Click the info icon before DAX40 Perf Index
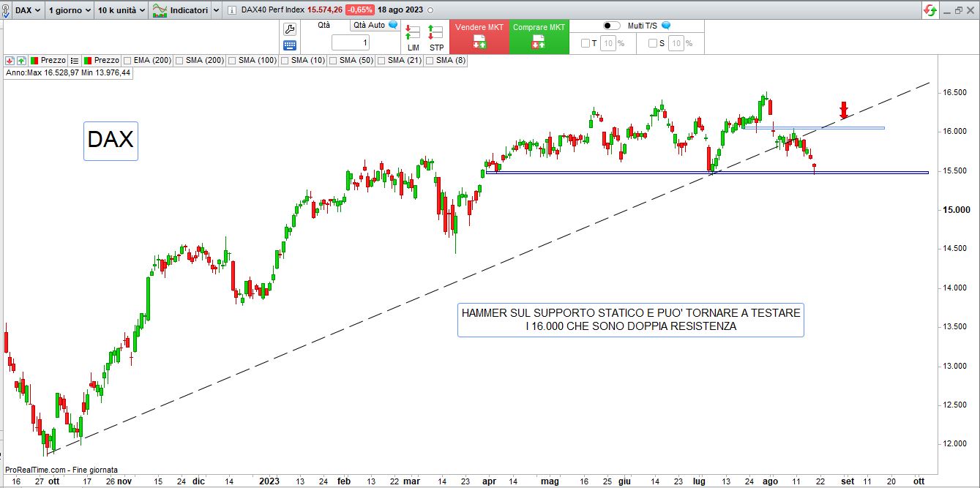The image size is (980, 488). coord(232,10)
